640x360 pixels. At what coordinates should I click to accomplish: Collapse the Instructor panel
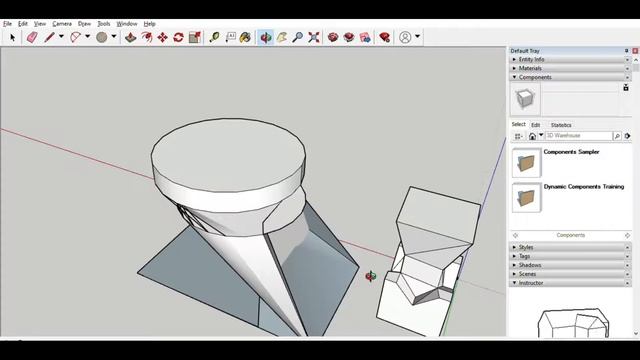point(570,283)
